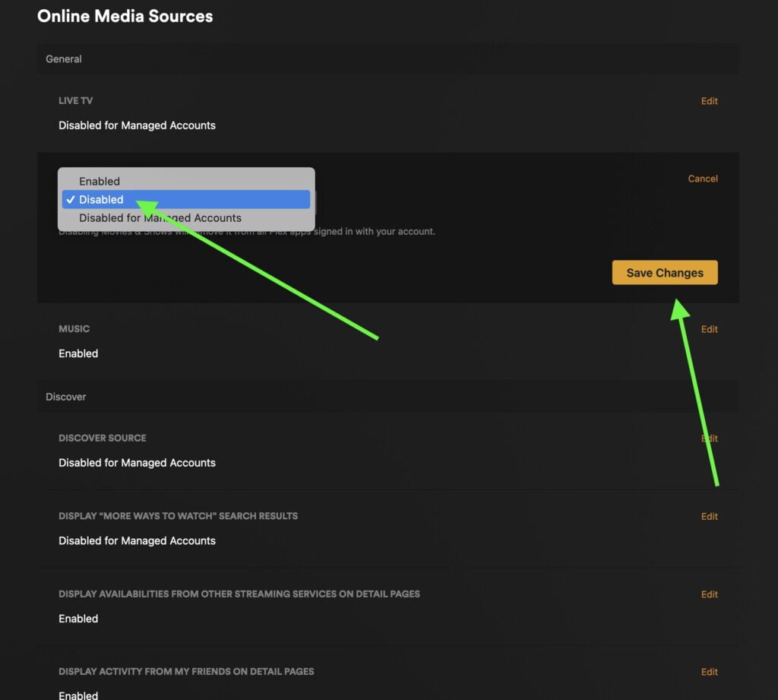Click the DISCOVER SOURCE setting label
Image resolution: width=778 pixels, height=700 pixels.
click(x=103, y=439)
